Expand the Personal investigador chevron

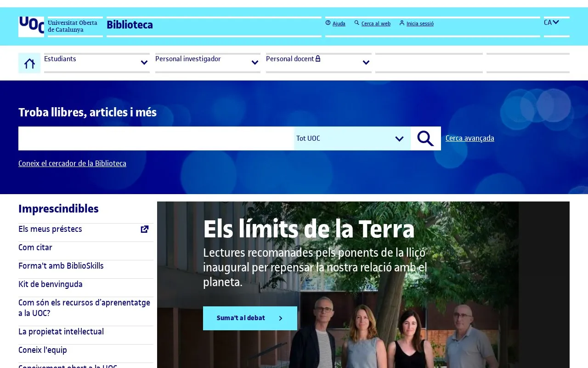pyautogui.click(x=255, y=63)
